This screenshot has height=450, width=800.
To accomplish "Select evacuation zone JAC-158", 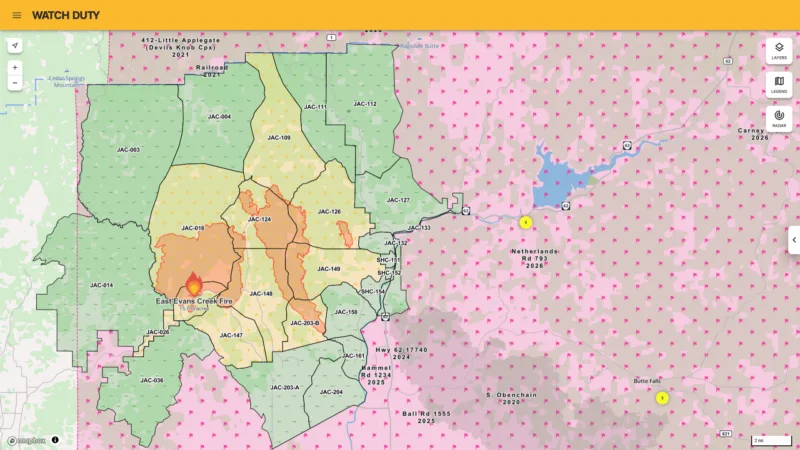I will click(x=346, y=312).
